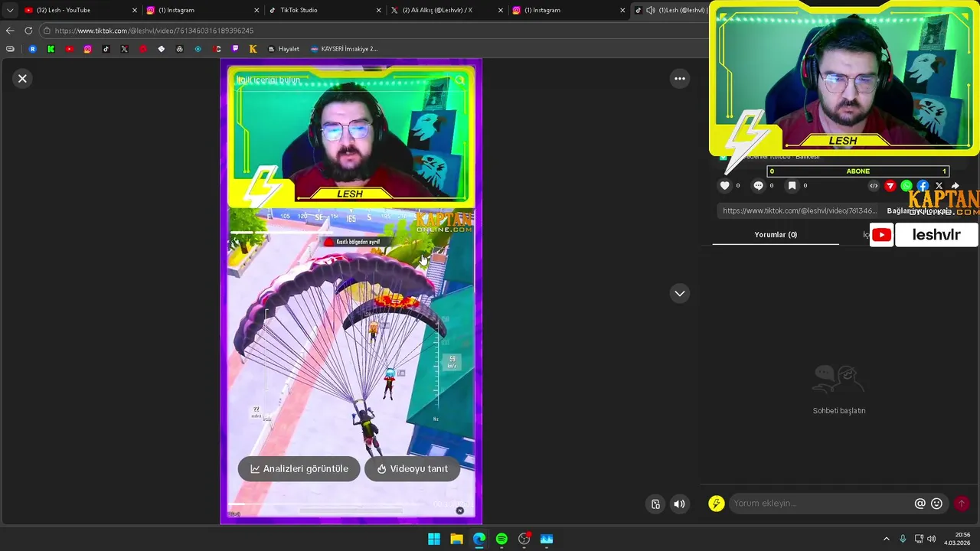Click the TikTok video link text field
The image size is (980, 551).
[x=799, y=210]
